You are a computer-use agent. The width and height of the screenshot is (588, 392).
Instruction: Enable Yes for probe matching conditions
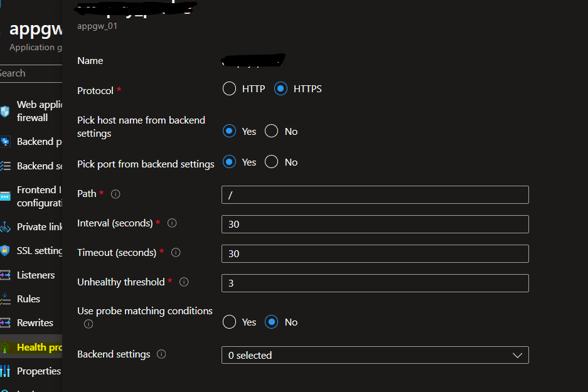point(229,322)
